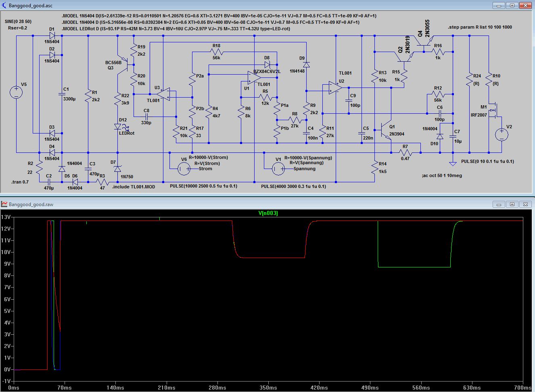The image size is (535, 392).
Task: Click the .step param R list directive
Action: click(x=480, y=27)
